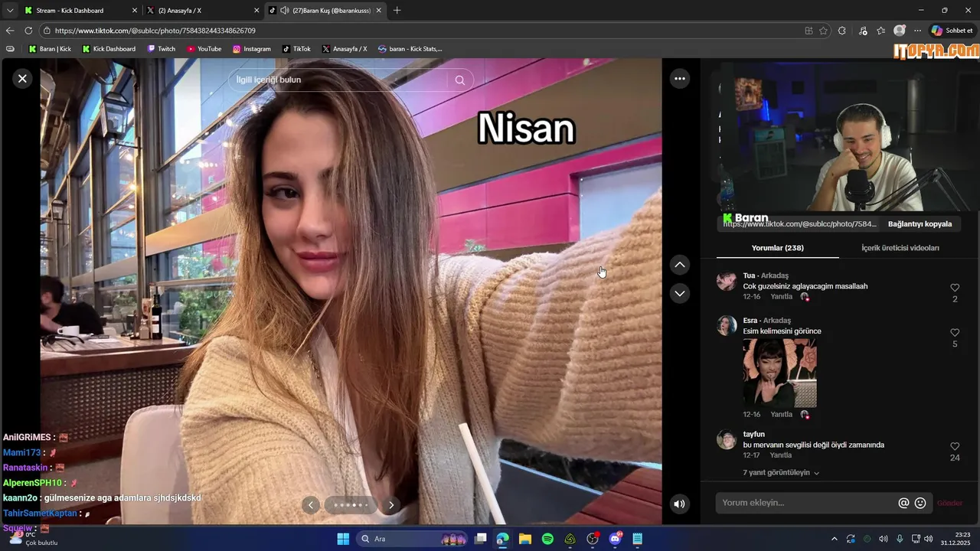Expand 7 yanıt görüntüleyin replies
Viewport: 980px width, 551px height.
pyautogui.click(x=781, y=473)
